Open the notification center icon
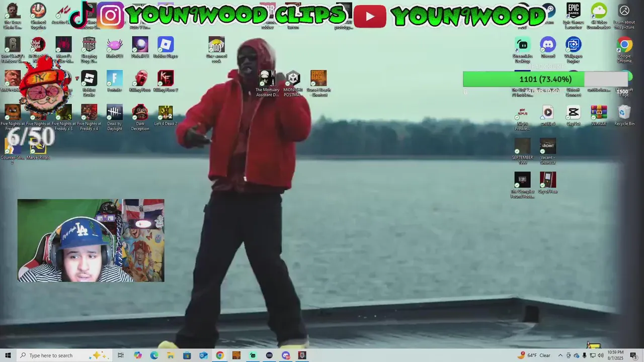 tap(633, 355)
